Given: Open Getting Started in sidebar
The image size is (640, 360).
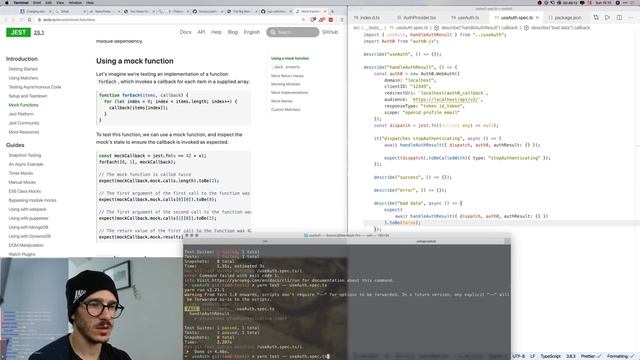Looking at the screenshot, I should tap(23, 69).
